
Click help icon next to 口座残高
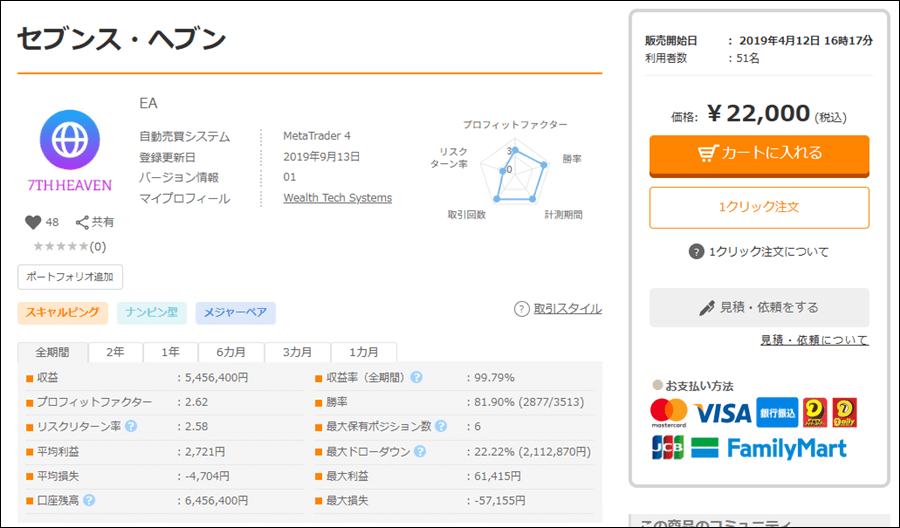point(90,499)
